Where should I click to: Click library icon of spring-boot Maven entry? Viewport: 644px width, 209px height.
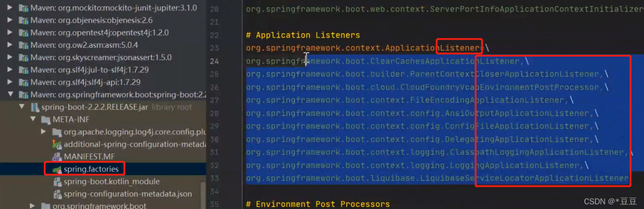pos(23,94)
